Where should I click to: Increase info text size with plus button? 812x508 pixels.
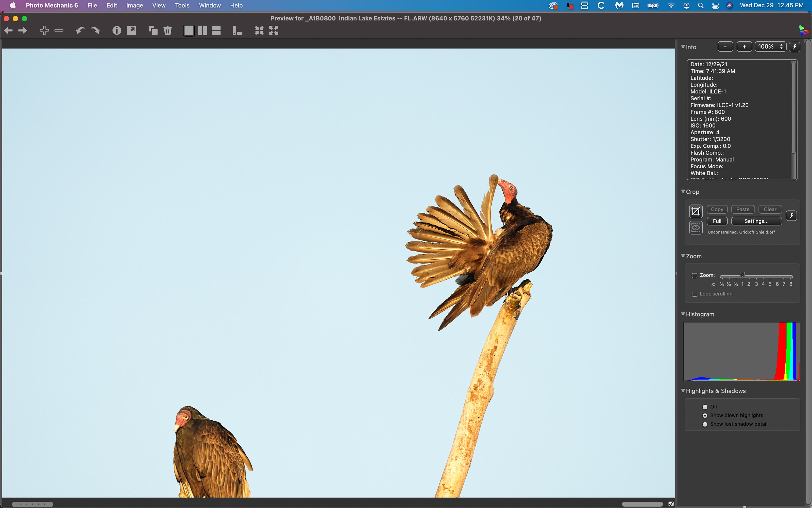744,47
